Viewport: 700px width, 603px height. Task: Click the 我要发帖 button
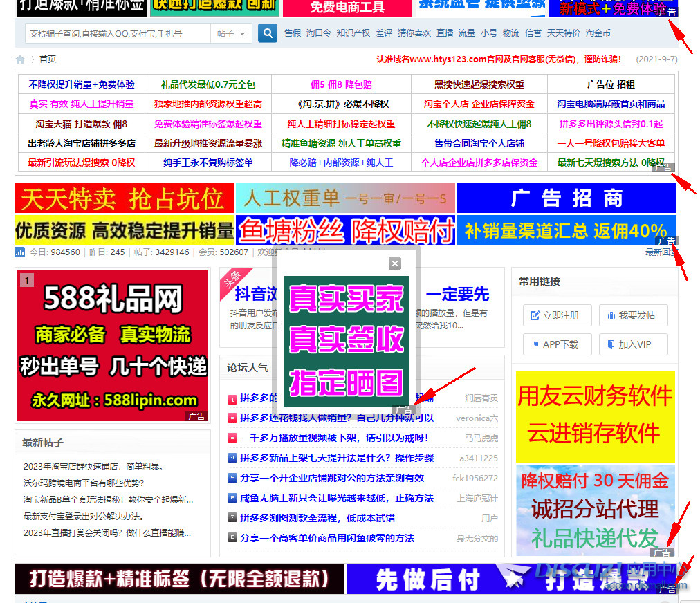(633, 315)
